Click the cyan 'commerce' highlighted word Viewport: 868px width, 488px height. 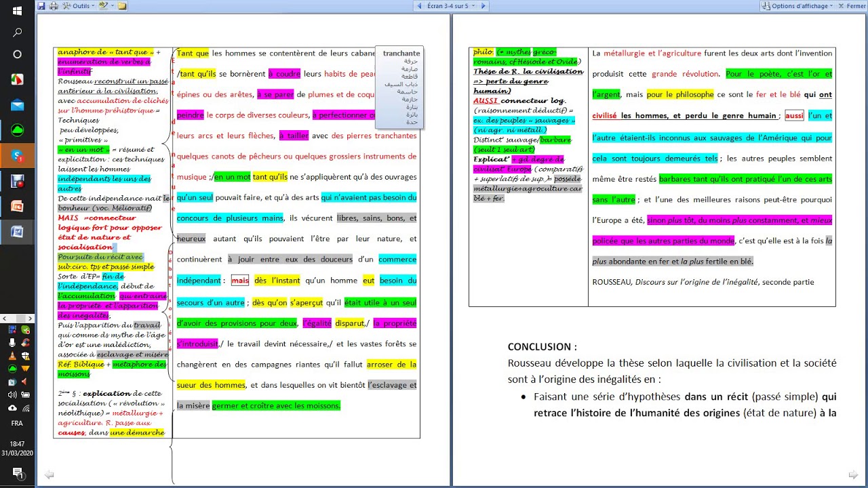point(397,260)
